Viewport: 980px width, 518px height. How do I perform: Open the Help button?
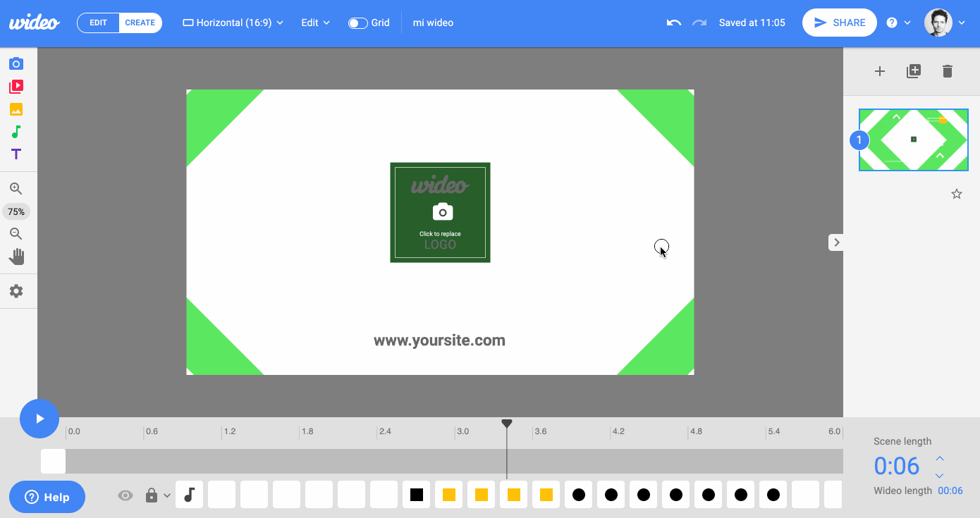click(47, 497)
